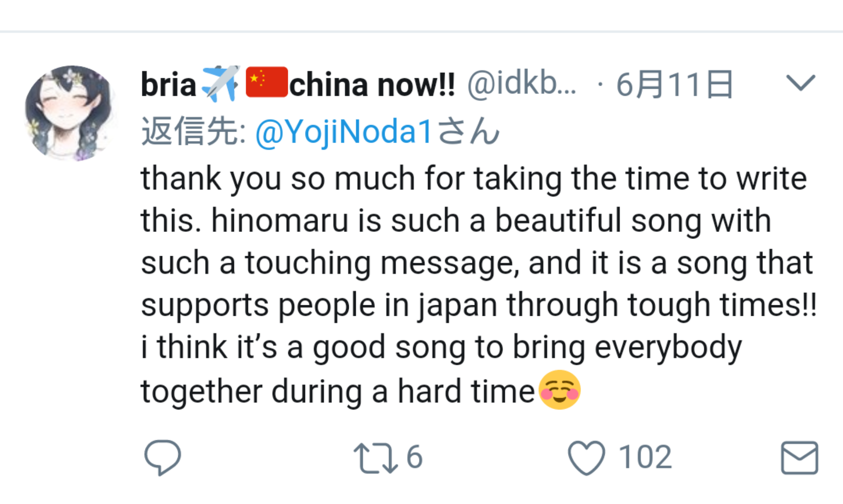Visit the @YojiNoda1 mention link

(x=343, y=132)
